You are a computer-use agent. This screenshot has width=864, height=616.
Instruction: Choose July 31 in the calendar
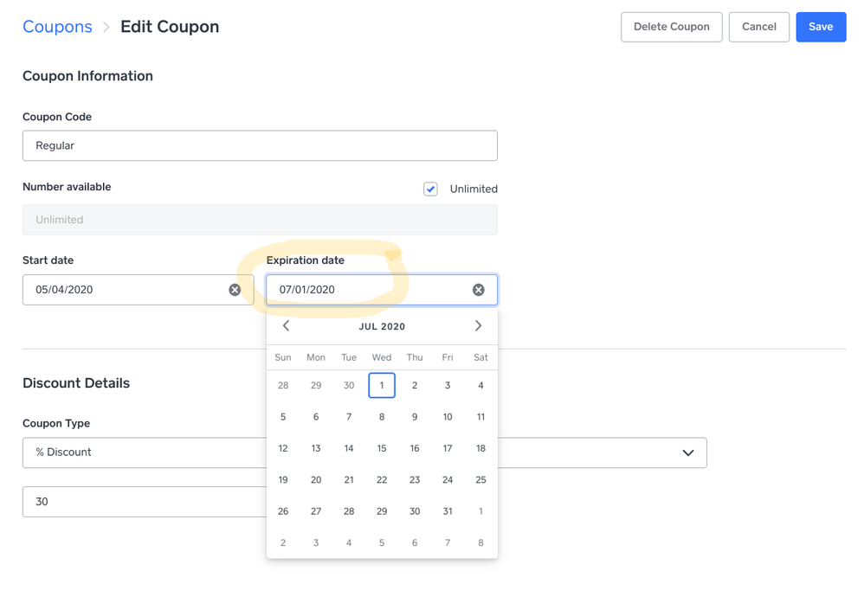(x=448, y=511)
